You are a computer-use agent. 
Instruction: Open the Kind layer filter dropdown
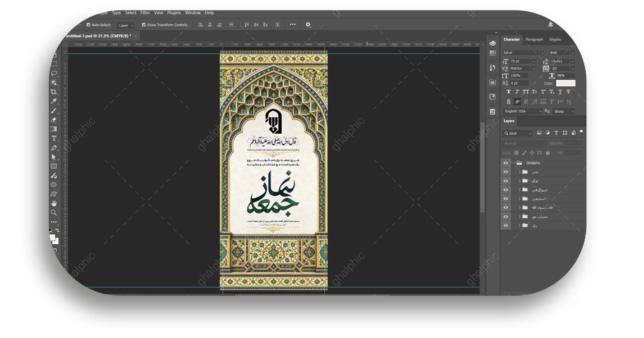tap(518, 133)
